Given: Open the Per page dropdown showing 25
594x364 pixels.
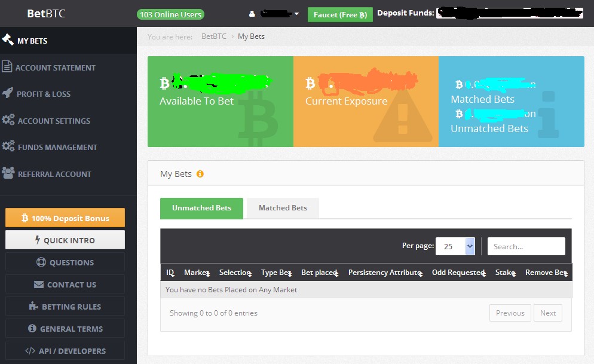Looking at the screenshot, I should point(455,246).
